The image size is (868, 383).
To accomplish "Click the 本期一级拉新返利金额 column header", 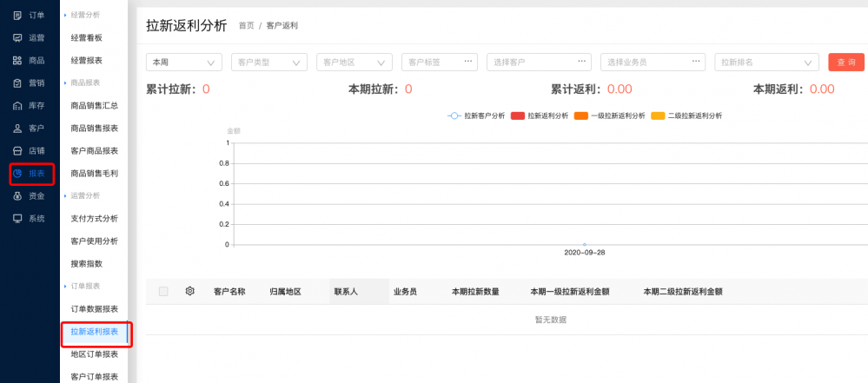I will pos(570,292).
